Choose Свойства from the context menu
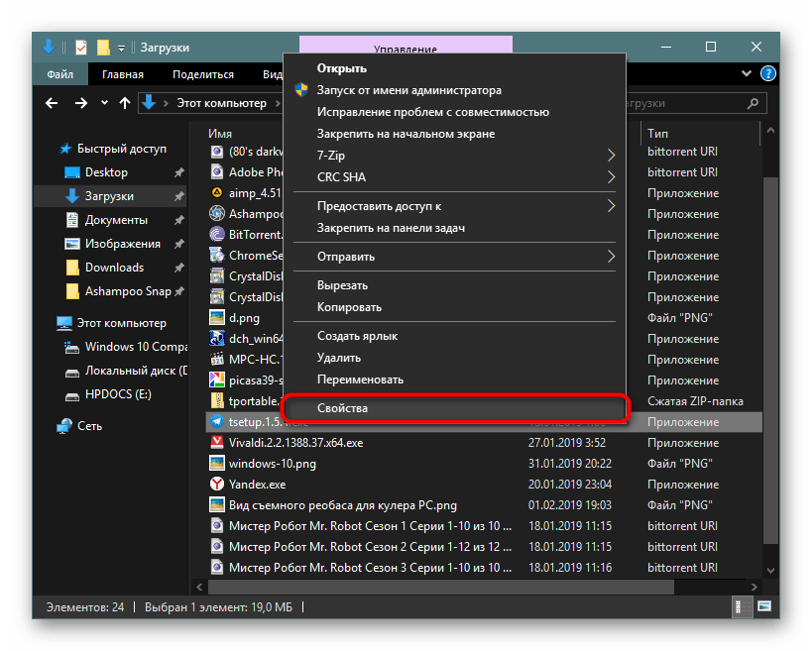This screenshot has width=812, height=651. [455, 408]
